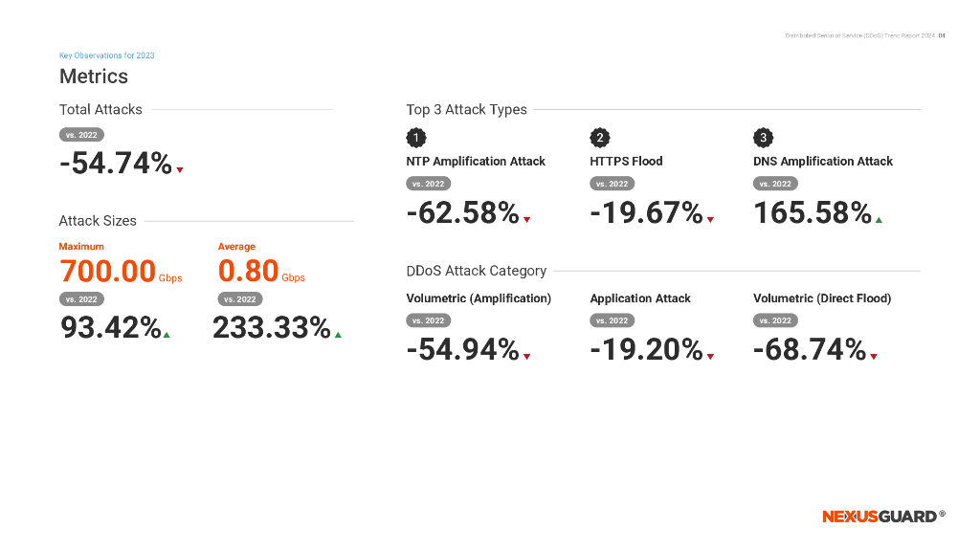Image resolution: width=980 pixels, height=551 pixels.
Task: Click the number 2 circle badge
Action: [x=599, y=138]
